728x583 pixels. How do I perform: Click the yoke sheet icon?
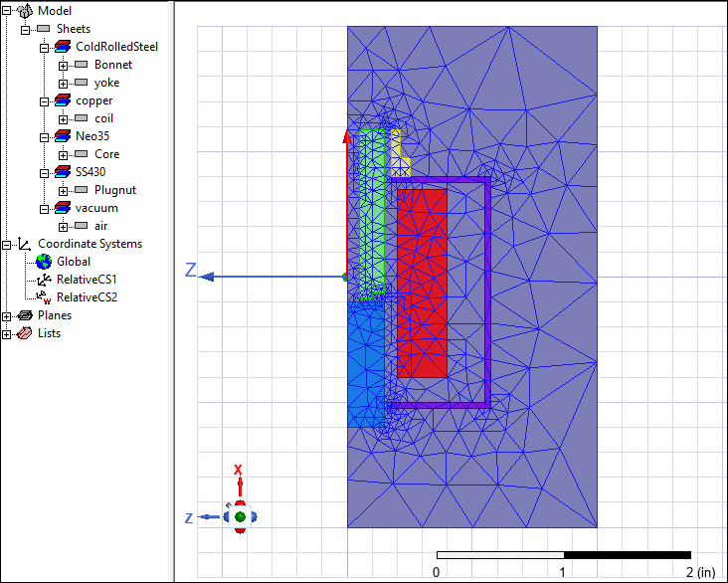82,83
